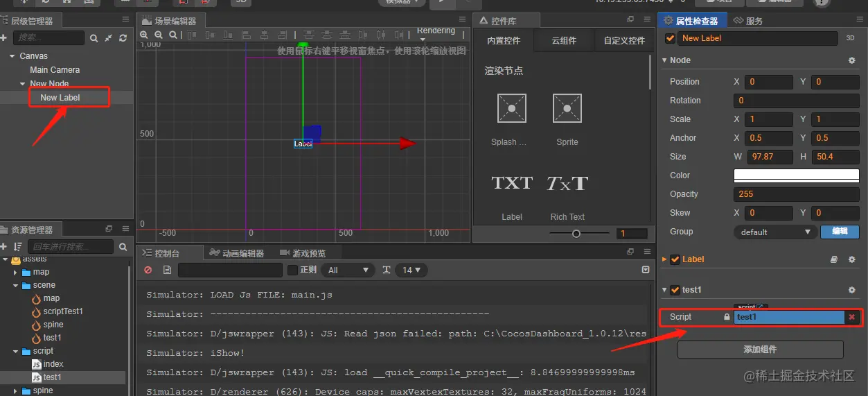
Task: Open Label component help book icon
Action: [x=834, y=259]
